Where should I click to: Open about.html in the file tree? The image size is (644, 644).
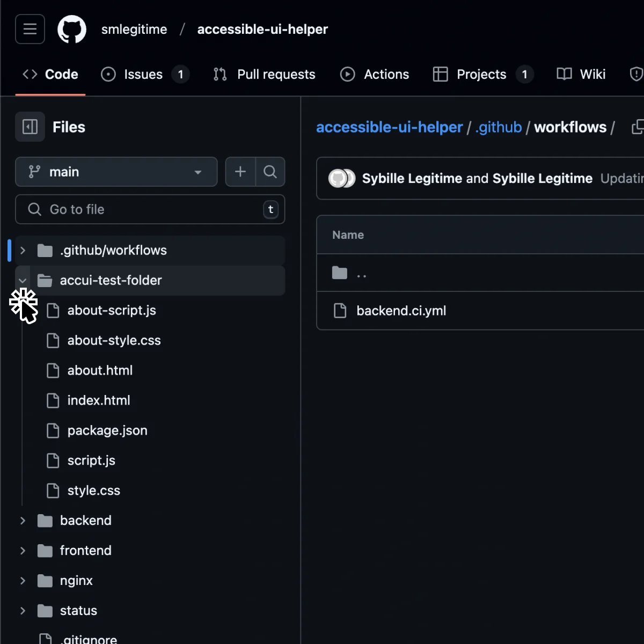pos(100,370)
